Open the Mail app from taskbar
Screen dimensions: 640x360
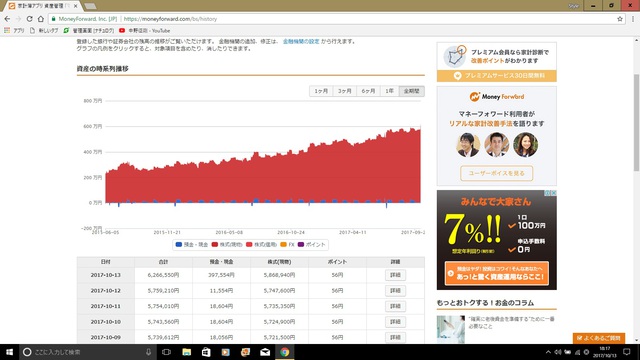(x=265, y=352)
